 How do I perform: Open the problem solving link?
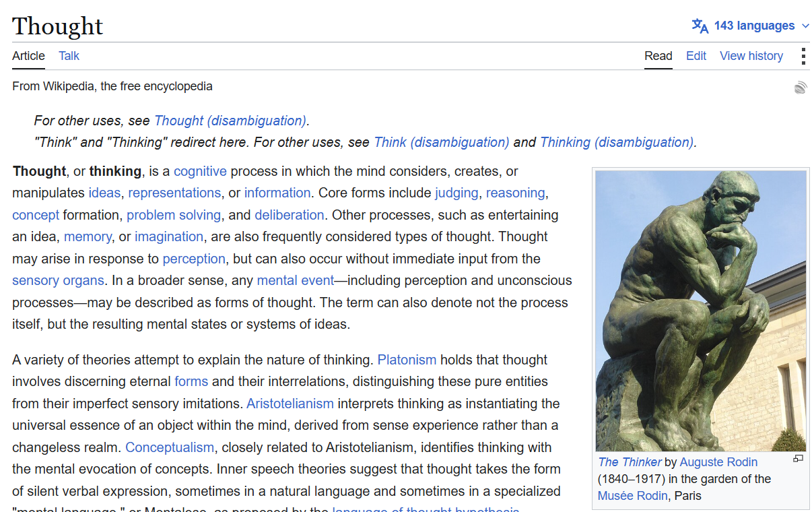(174, 215)
